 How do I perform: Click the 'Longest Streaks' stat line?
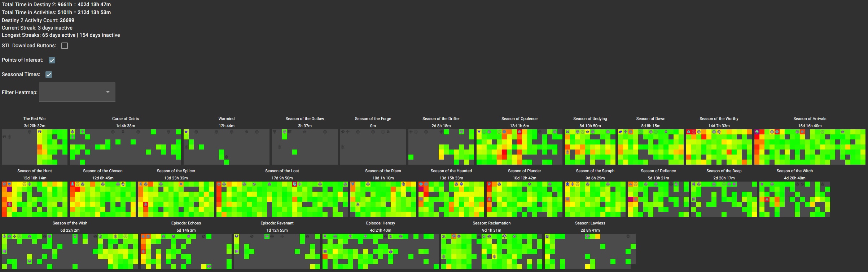61,35
